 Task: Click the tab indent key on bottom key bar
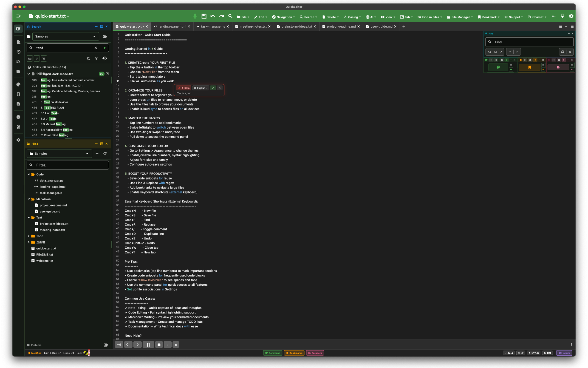pyautogui.click(x=119, y=345)
